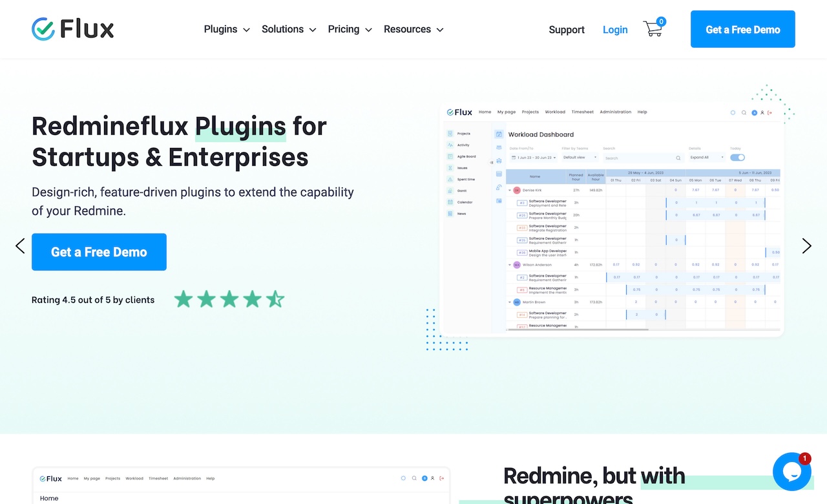
Task: Click the Login link
Action: [615, 30]
